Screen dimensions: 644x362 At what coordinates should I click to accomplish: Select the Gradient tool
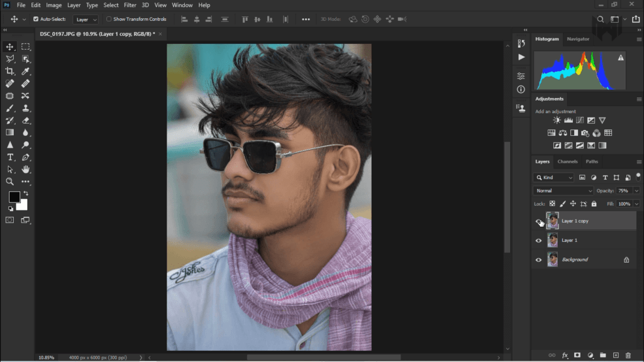10,133
